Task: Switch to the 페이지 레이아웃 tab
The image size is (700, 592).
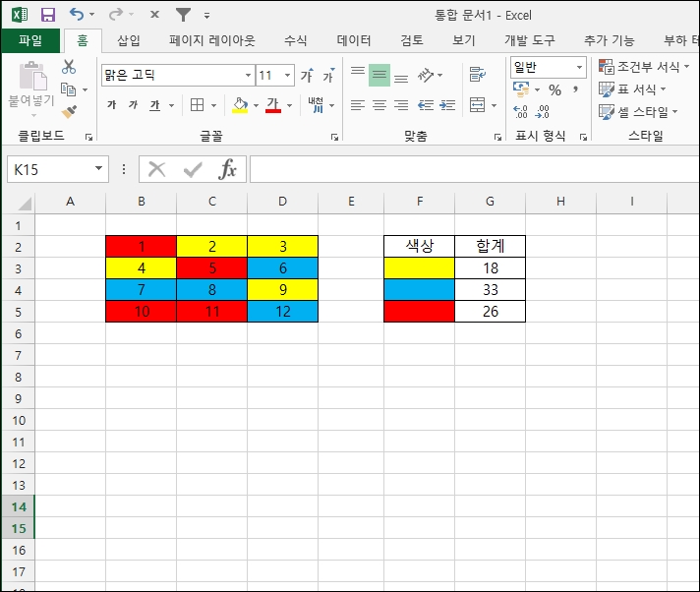Action: (212, 40)
